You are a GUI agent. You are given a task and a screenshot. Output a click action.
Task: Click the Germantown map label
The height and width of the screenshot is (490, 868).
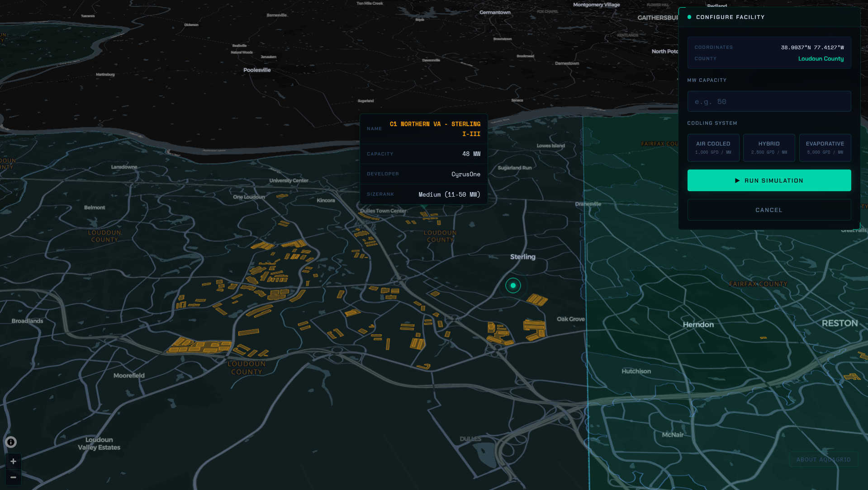point(495,13)
